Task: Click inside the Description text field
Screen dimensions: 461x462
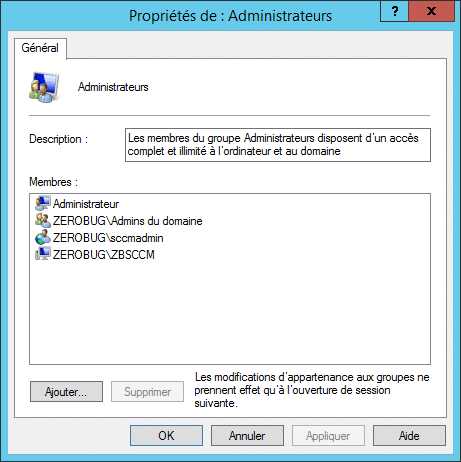Action: click(278, 145)
